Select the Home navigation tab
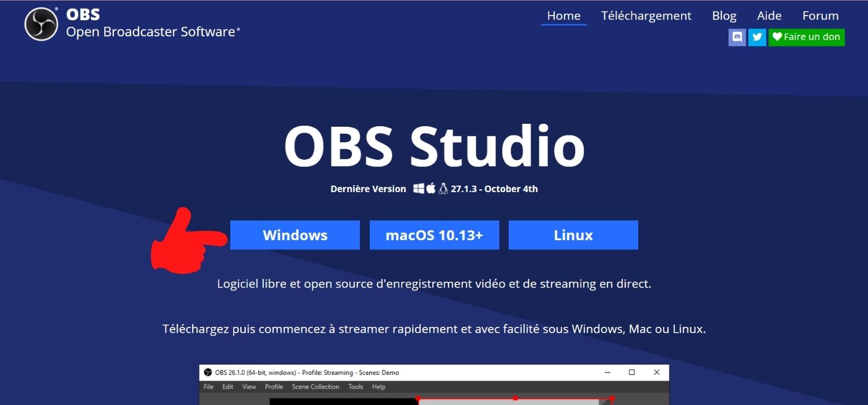 [x=563, y=16]
